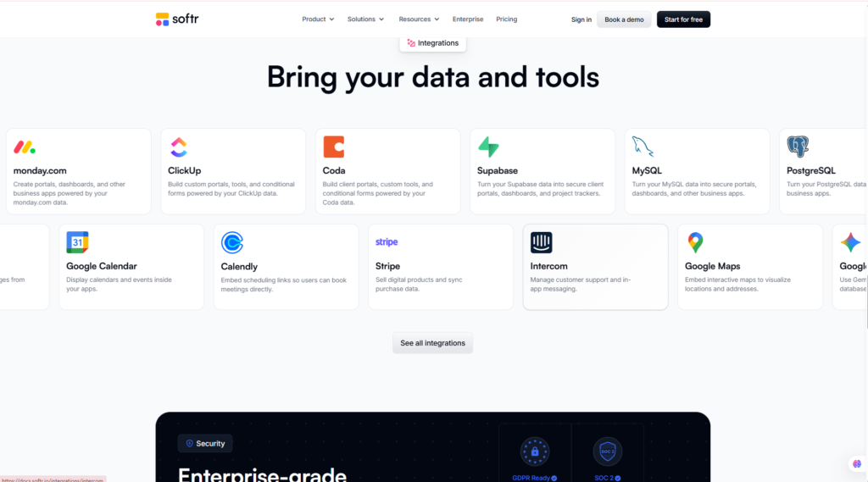Click the Sign in link
Image resolution: width=868 pixels, height=482 pixels.
point(581,19)
